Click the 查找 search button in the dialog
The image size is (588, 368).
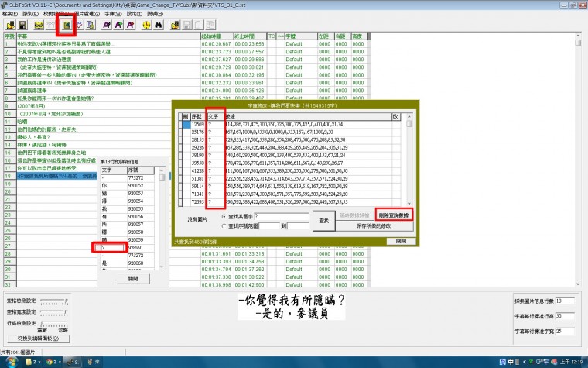pyautogui.click(x=324, y=221)
